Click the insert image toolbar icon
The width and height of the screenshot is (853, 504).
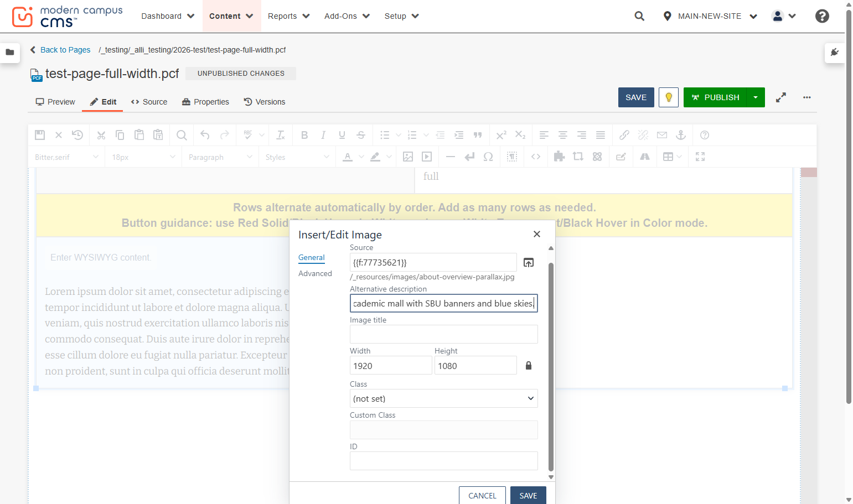(x=408, y=157)
